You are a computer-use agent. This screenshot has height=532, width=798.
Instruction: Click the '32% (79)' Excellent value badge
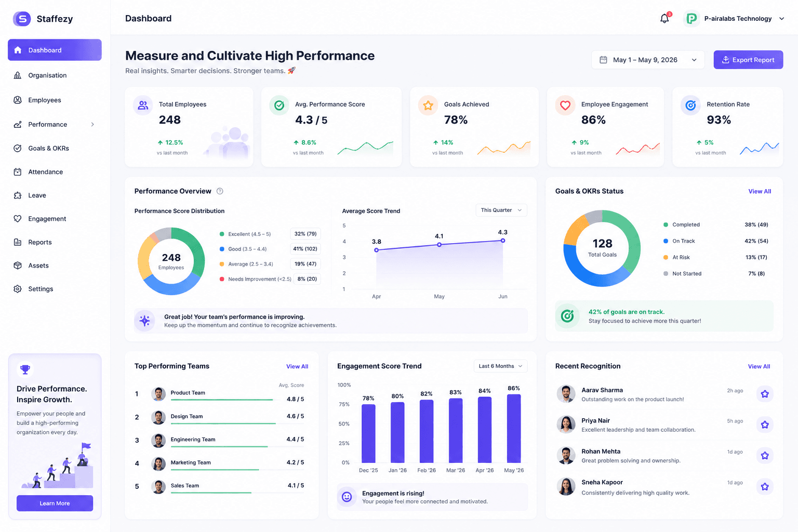point(305,234)
